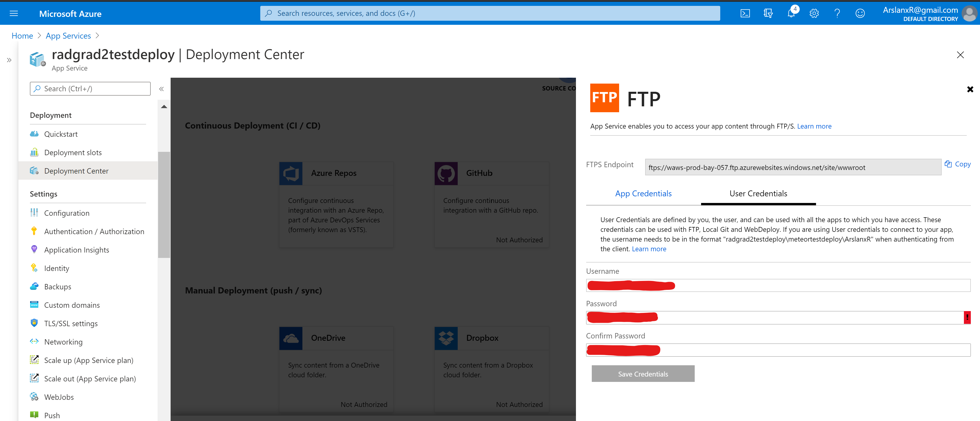The width and height of the screenshot is (980, 421).
Task: Focus the sidebar Search (Ctrl+/) box
Action: (90, 89)
